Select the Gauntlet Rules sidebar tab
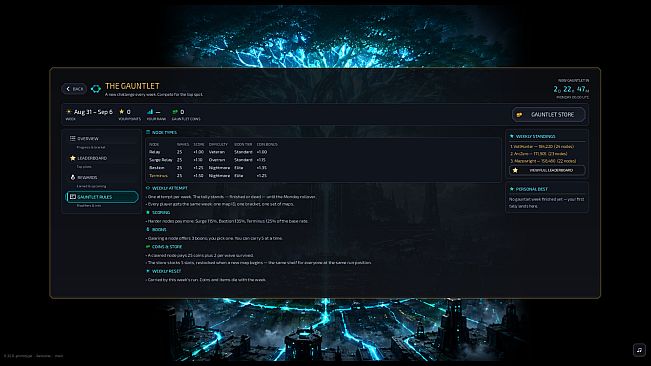The width and height of the screenshot is (651, 366). click(102, 197)
